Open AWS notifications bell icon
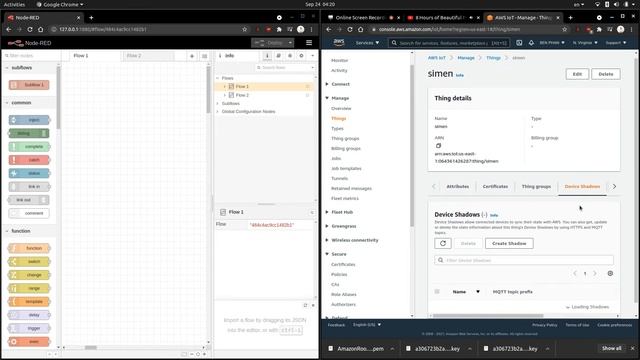The width and height of the screenshot is (640, 360). click(531, 42)
